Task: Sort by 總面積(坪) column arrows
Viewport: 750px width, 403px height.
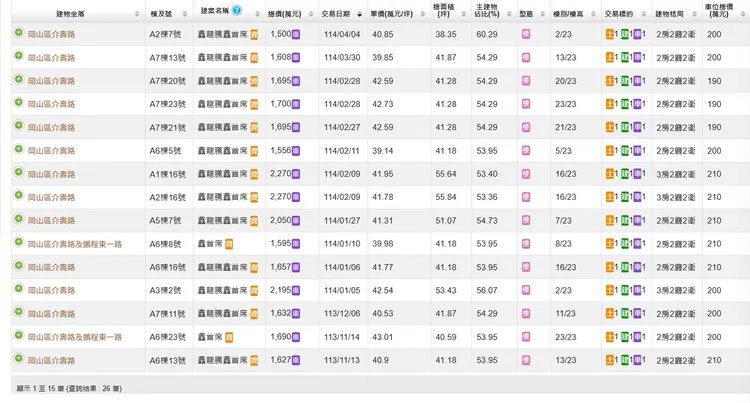Action: click(463, 14)
